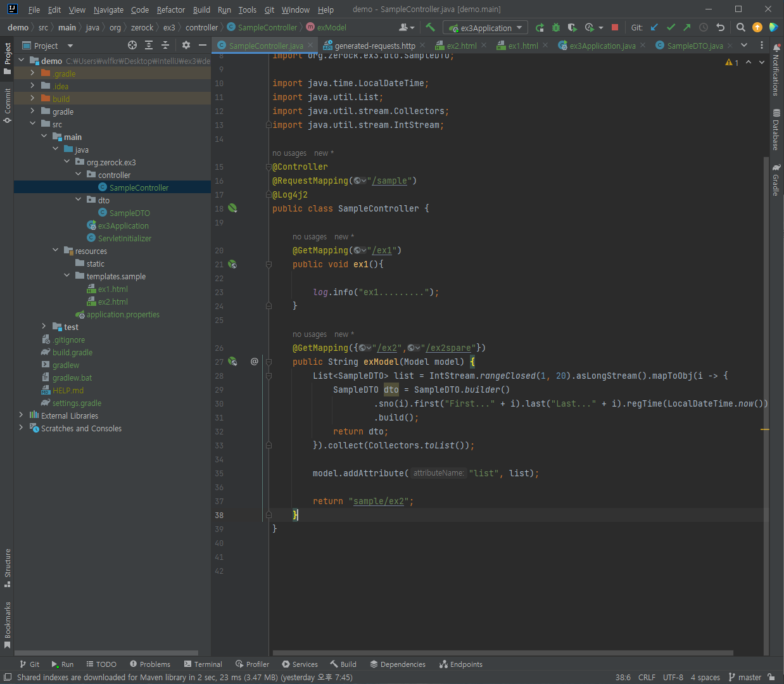Open the Code With Me user icon

[407, 27]
